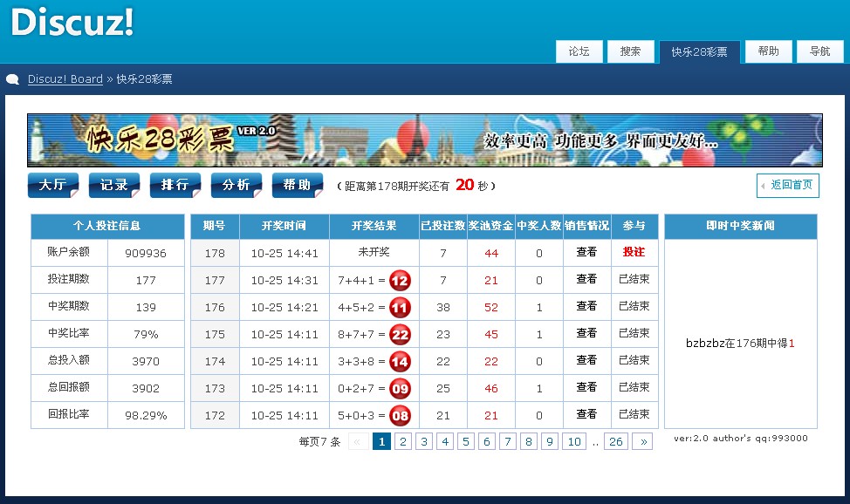The image size is (850, 504).
Task: Open the 排行 ranking button
Action: coord(175,186)
